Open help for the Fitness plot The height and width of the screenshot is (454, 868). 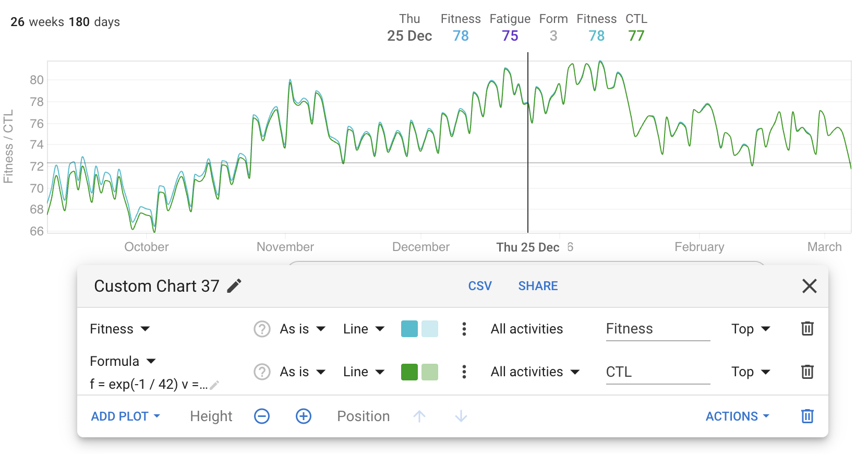tap(262, 329)
